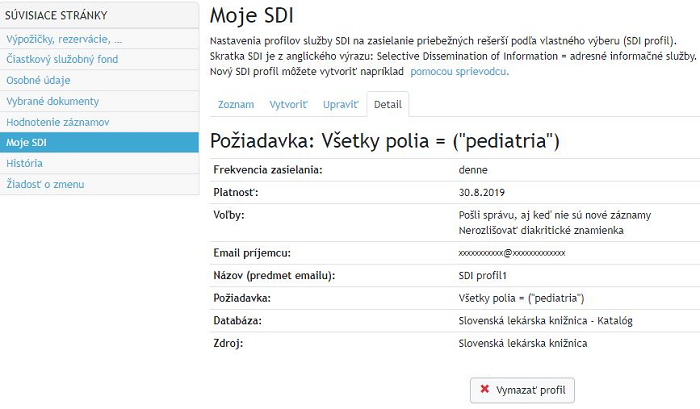Click the Súvisiace stránky panel header
The image size is (700, 409).
point(99,15)
